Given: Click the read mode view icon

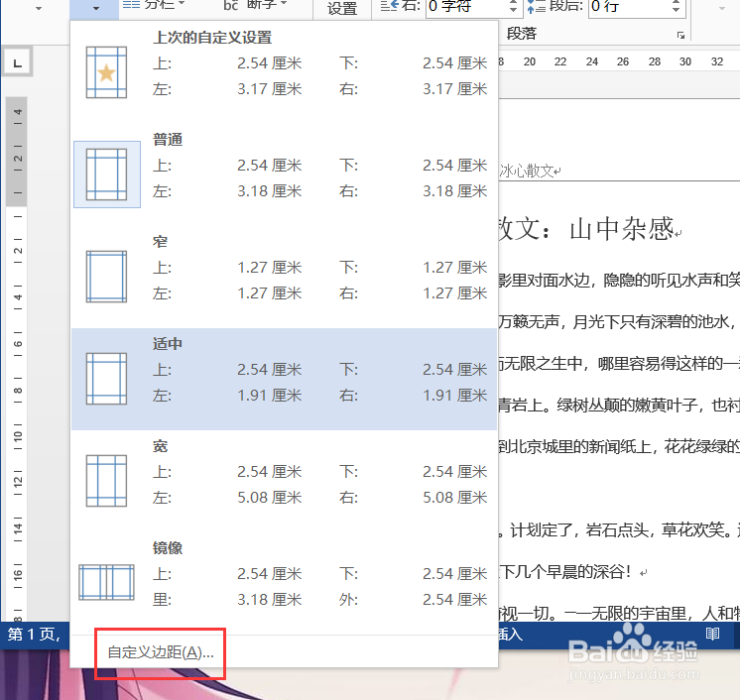Looking at the screenshot, I should click(712, 634).
